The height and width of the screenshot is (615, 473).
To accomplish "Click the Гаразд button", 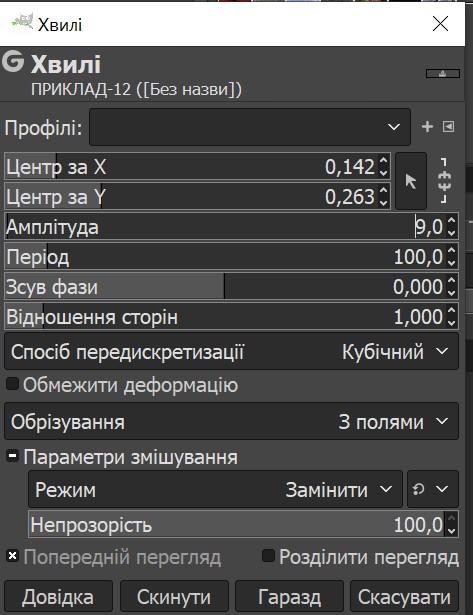I will click(x=289, y=597).
